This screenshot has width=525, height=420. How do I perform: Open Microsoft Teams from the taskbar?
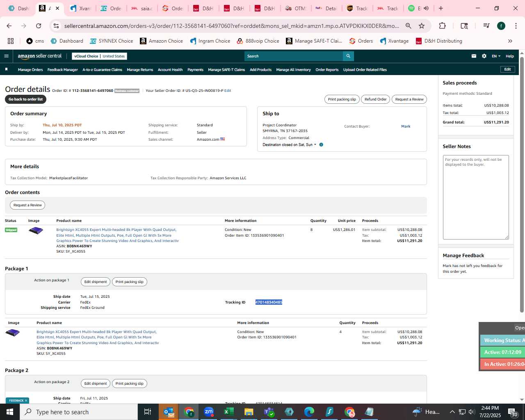[269, 412]
